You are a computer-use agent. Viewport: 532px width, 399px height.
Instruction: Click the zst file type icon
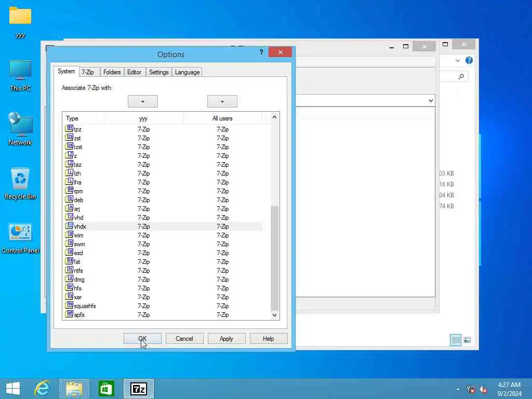pos(69,138)
